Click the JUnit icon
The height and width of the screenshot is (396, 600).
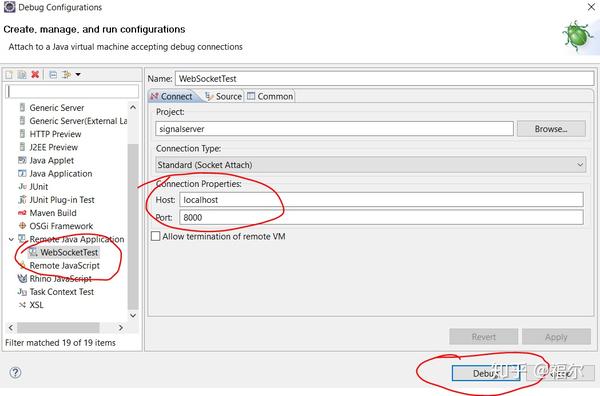point(22,187)
